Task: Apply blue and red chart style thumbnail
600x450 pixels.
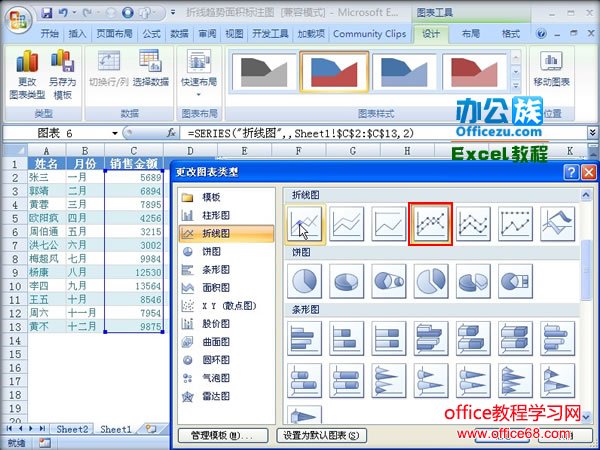Action: tap(334, 72)
